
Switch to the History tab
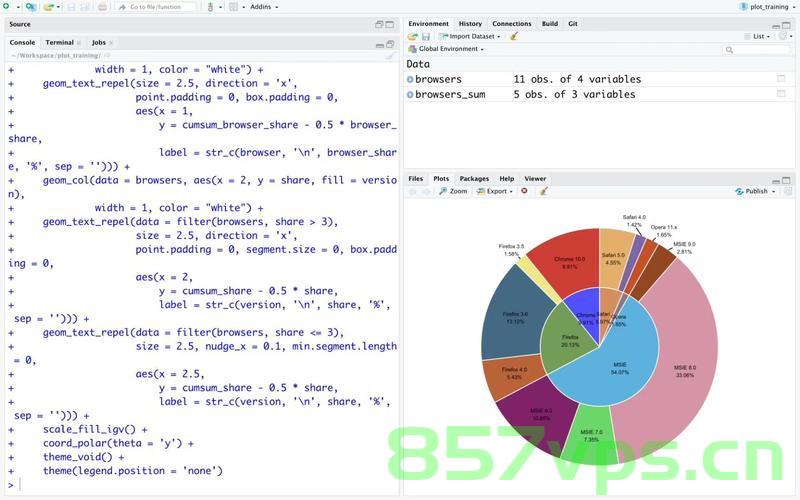pos(470,23)
